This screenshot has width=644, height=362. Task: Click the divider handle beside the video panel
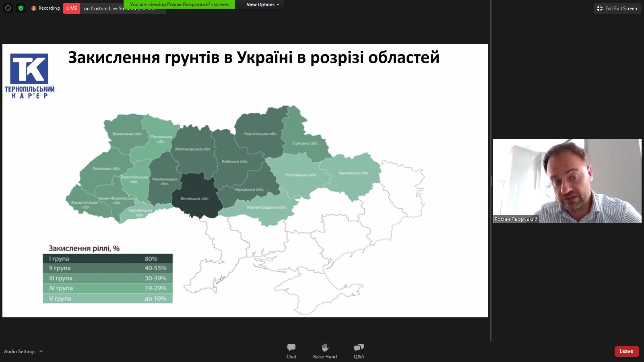(491, 181)
